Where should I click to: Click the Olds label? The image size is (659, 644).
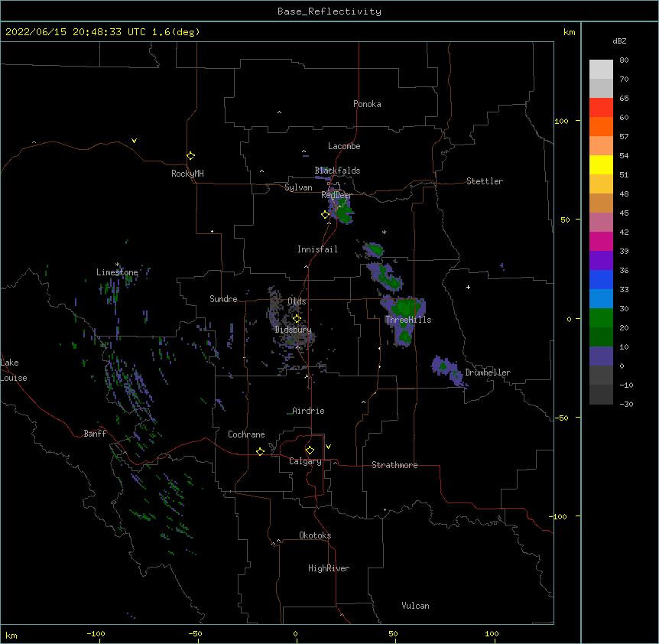pyautogui.click(x=297, y=301)
